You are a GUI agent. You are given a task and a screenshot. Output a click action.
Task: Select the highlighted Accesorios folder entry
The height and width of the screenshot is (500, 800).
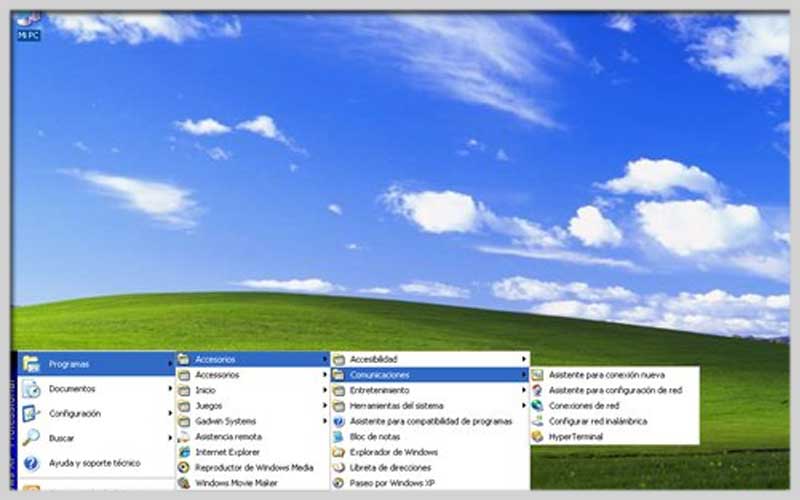(x=253, y=359)
